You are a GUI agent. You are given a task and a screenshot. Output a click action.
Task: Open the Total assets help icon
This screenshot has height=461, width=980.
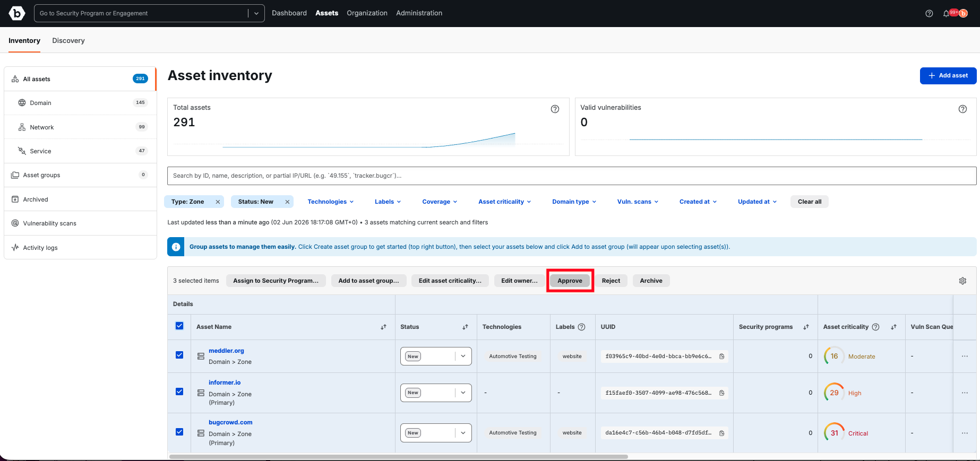[555, 109]
